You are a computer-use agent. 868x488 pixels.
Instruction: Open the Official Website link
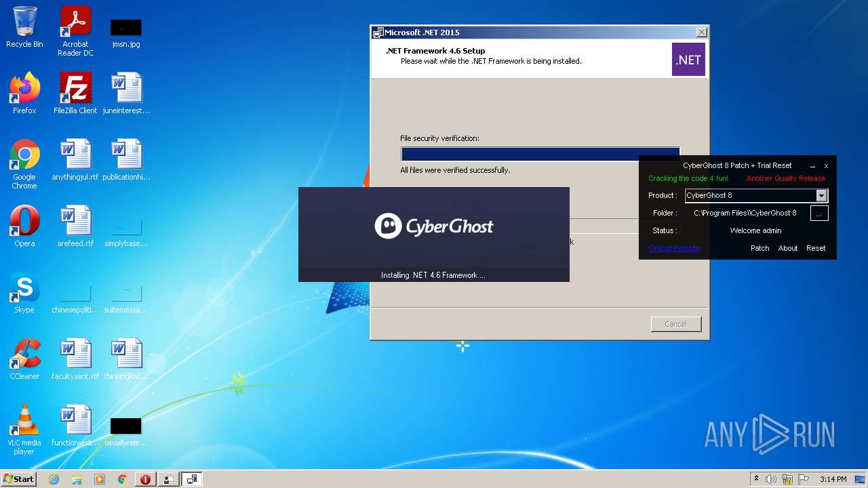(x=674, y=248)
